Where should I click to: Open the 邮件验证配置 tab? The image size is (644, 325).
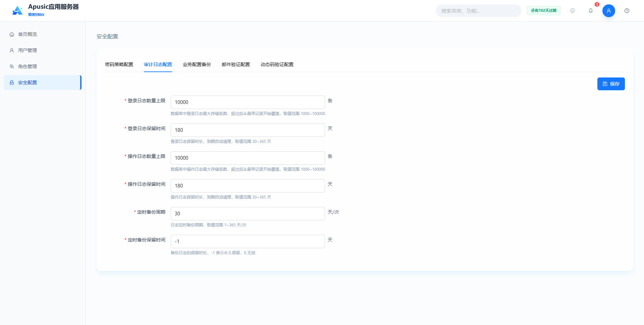(236, 64)
